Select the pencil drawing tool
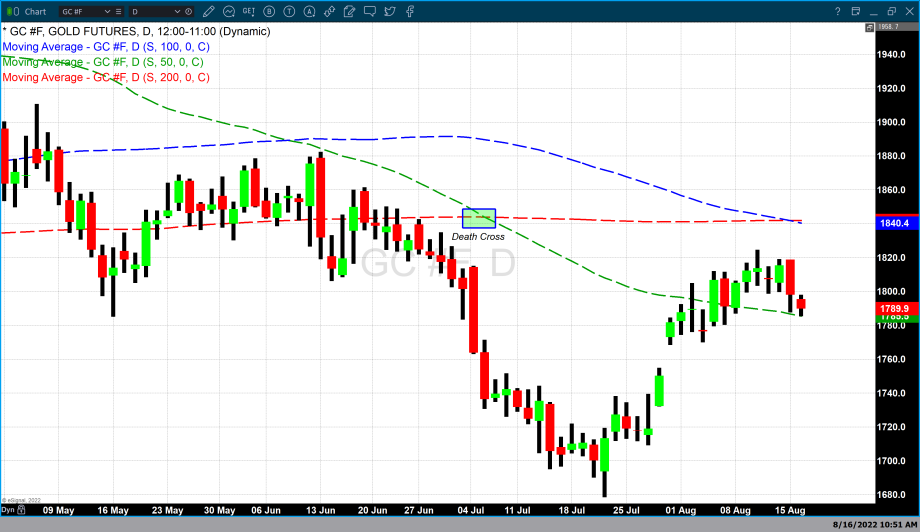The width and height of the screenshot is (920, 532). [209, 11]
